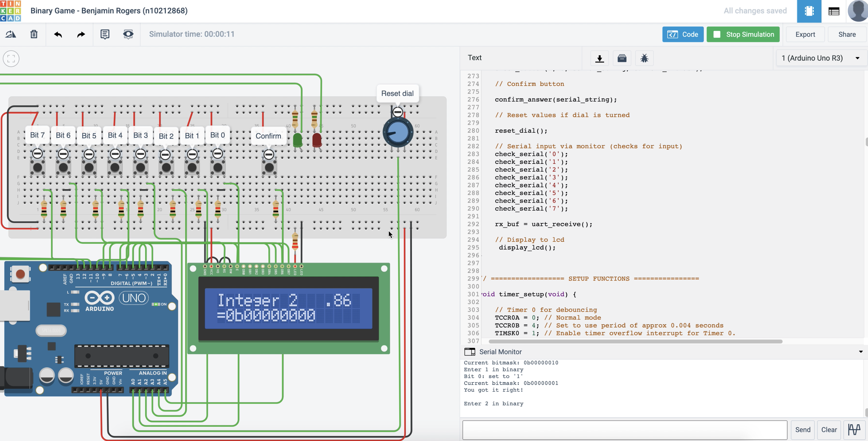Download code with the download icon
Screen dimensions: 868x441
pos(600,58)
